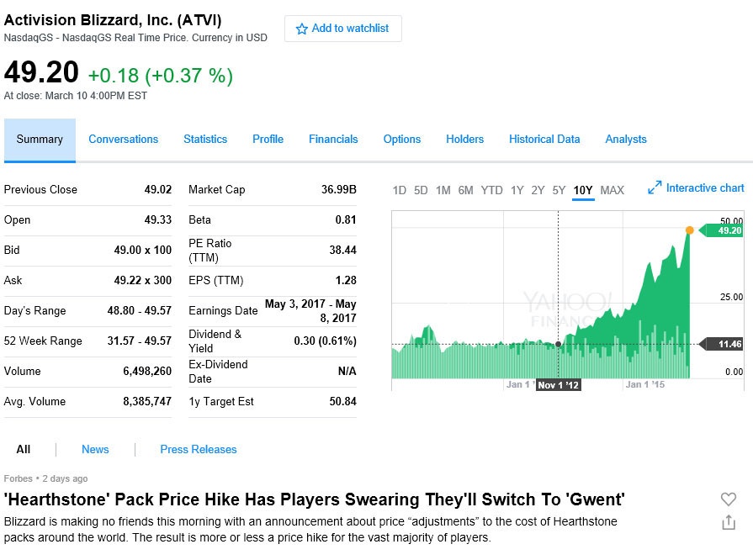Like the Hearthstone article with heart icon
The height and width of the screenshot is (560, 753).
coord(729,499)
